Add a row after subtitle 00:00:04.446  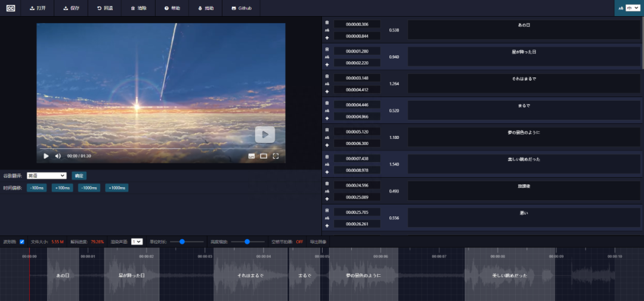pos(327,118)
